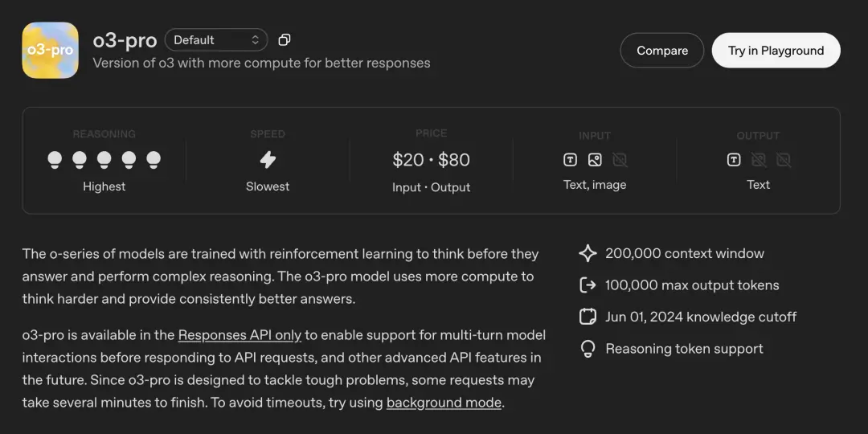Click the Input text modality icon
Viewport: 868px width, 434px height.
click(x=570, y=160)
